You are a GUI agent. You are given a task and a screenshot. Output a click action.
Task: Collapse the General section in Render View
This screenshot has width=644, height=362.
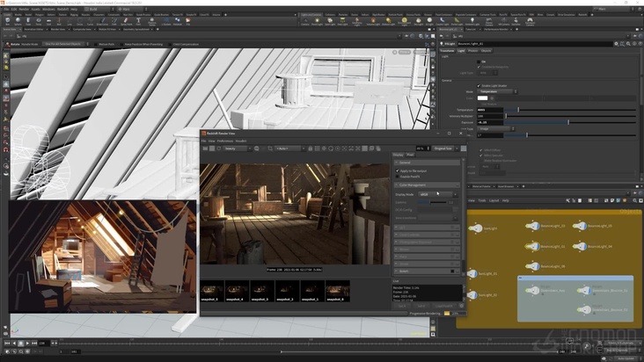click(x=428, y=163)
